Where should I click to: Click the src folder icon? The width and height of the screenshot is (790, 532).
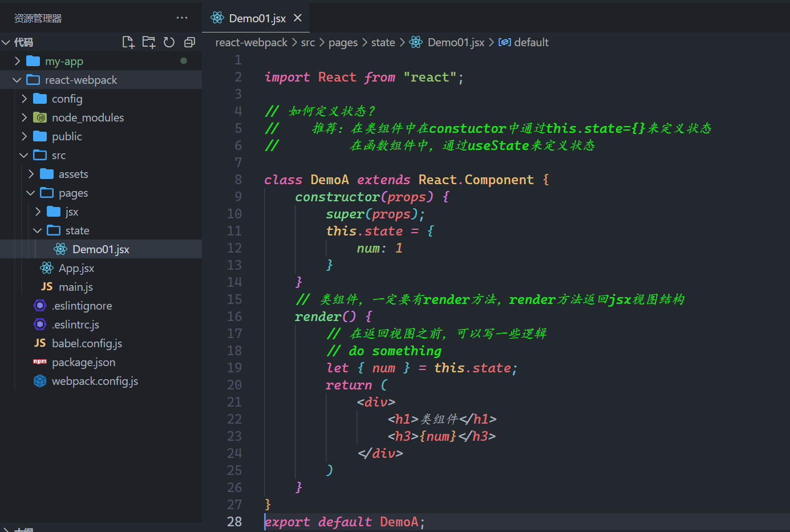point(40,155)
